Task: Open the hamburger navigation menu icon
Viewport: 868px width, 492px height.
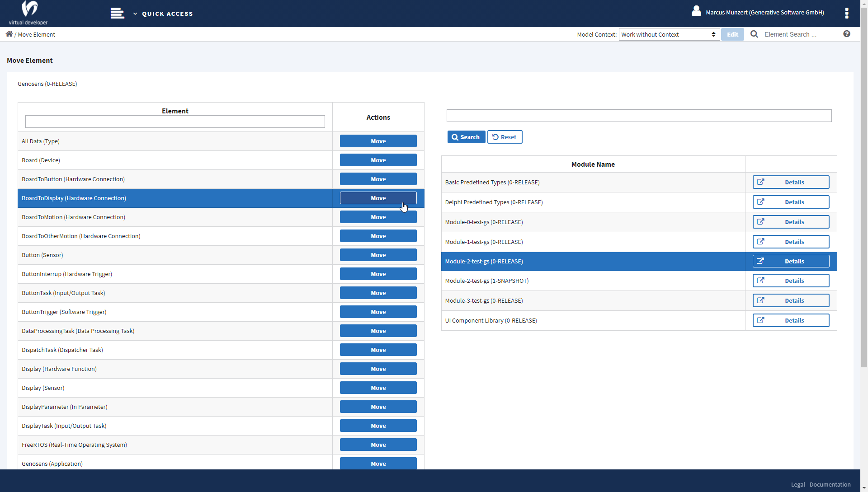Action: coord(117,14)
